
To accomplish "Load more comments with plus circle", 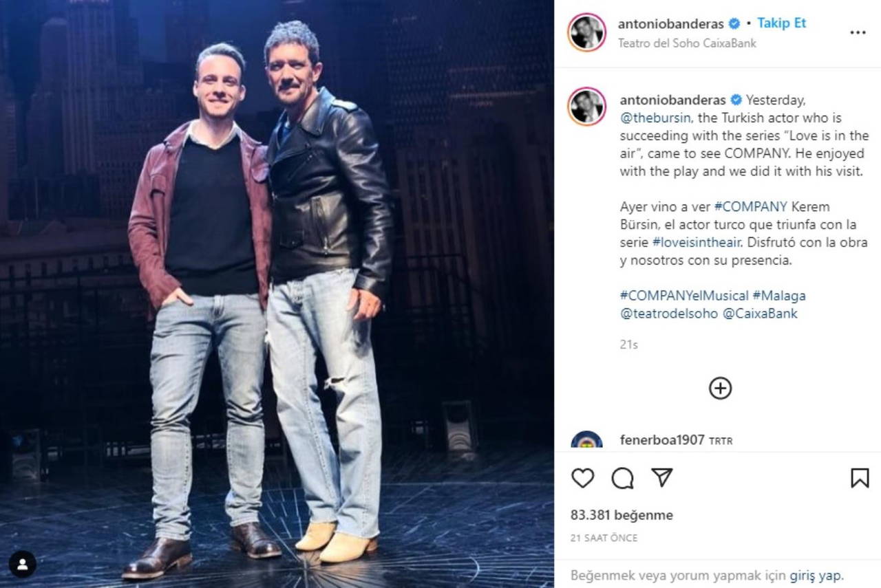I will click(x=720, y=388).
